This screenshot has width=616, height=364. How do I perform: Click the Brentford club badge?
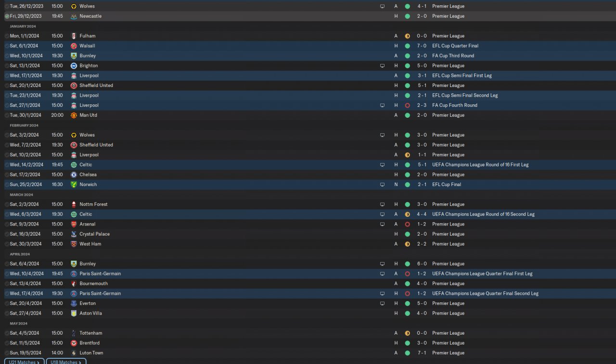74,343
